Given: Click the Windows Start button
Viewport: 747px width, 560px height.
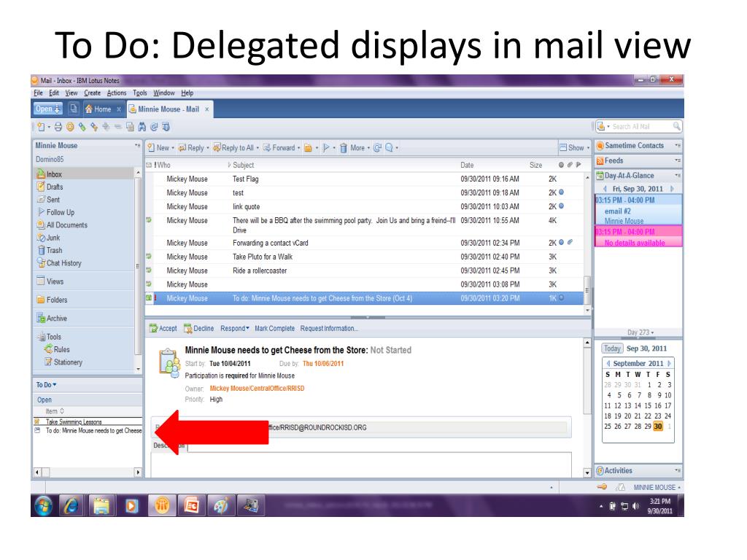Looking at the screenshot, I should point(43,506).
